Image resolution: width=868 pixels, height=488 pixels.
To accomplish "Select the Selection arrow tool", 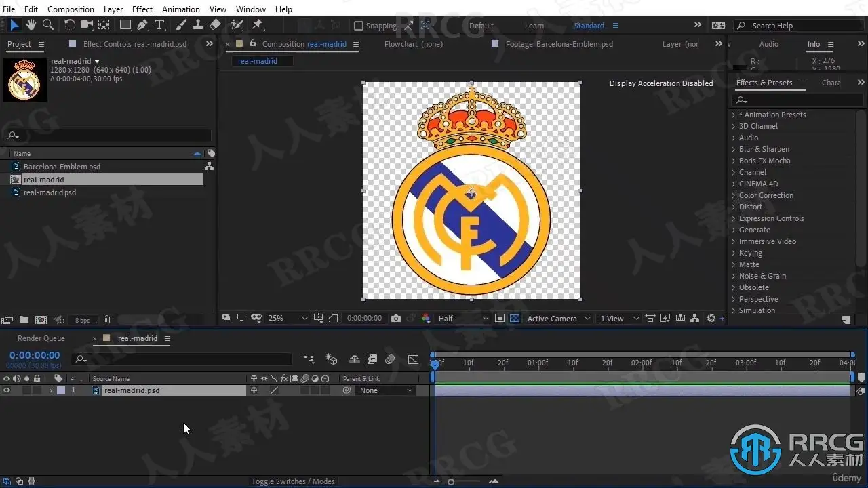I will pyautogui.click(x=14, y=25).
